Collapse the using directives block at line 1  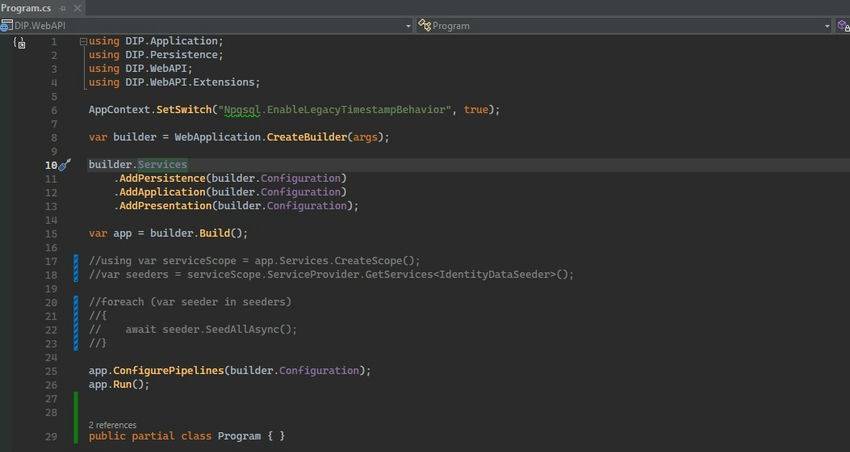(x=83, y=41)
